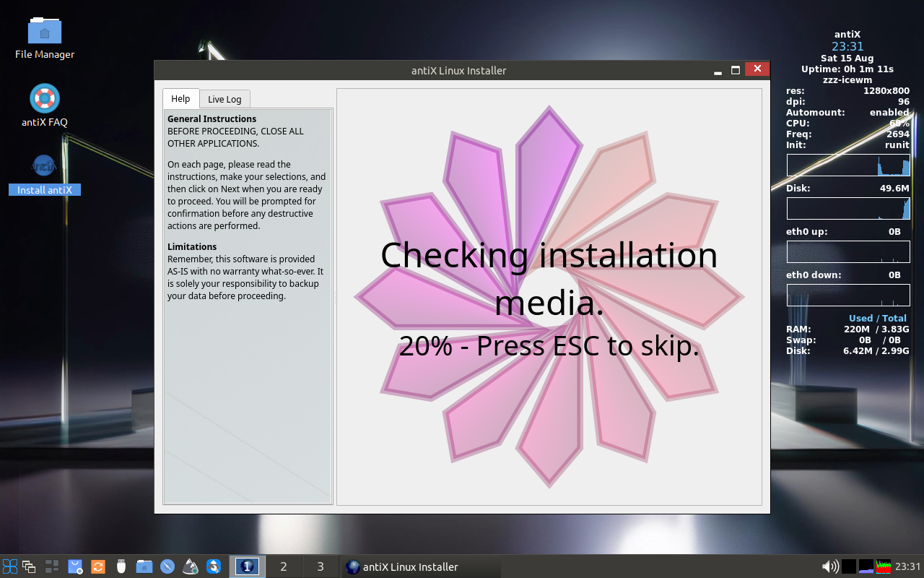
Task: Click the mountain-shaped icon in taskbar
Action: 191,566
